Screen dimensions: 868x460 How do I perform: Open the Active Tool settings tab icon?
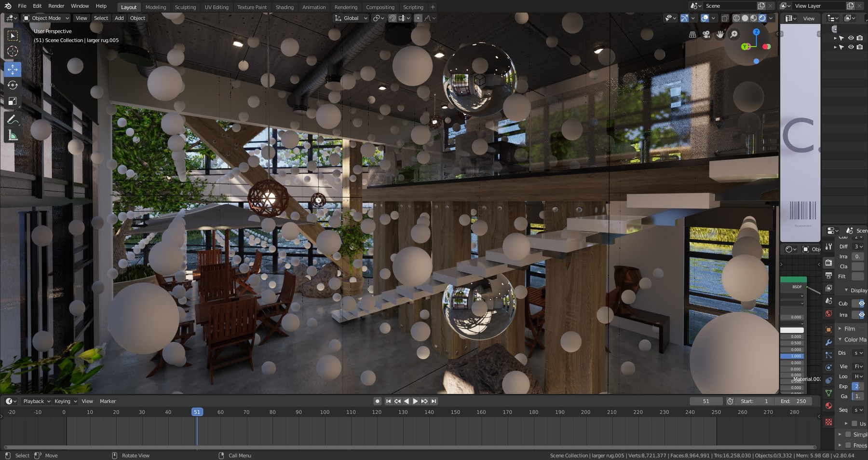coord(828,246)
